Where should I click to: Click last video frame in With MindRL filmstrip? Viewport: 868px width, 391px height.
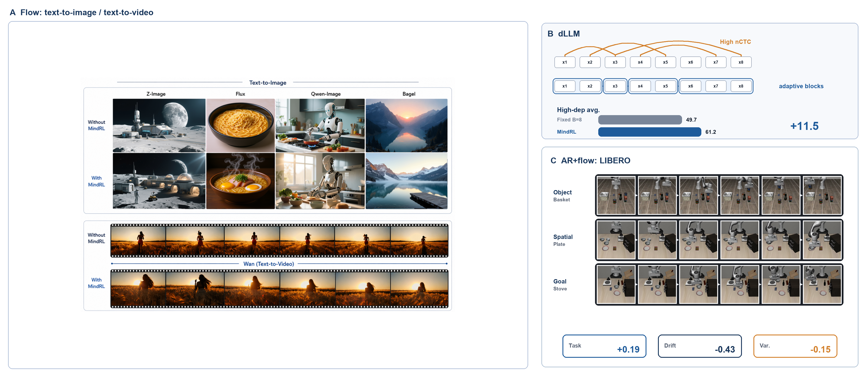coord(419,289)
